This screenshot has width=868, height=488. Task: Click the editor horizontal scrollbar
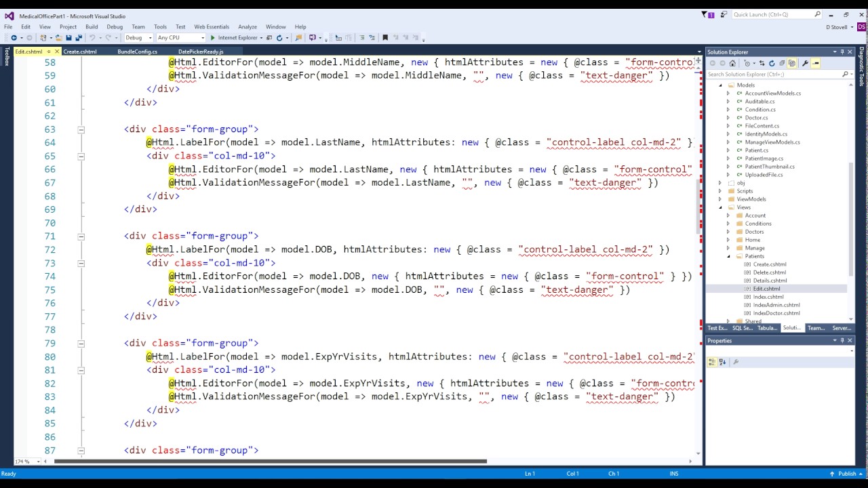pyautogui.click(x=270, y=462)
